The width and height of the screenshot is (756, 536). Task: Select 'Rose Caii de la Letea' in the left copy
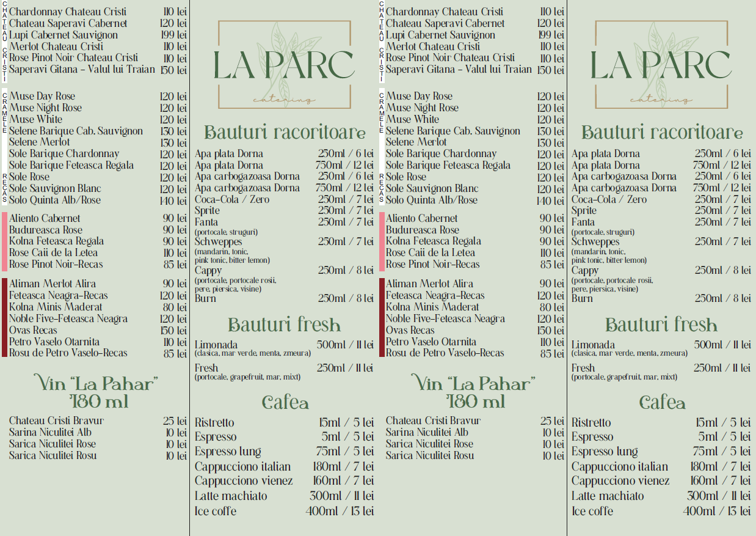[53, 252]
